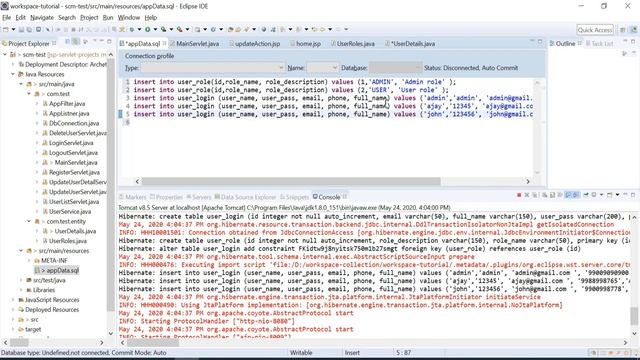Click the Save icon in toolbar
Viewport: 640px width, 360px height.
pos(21,29)
